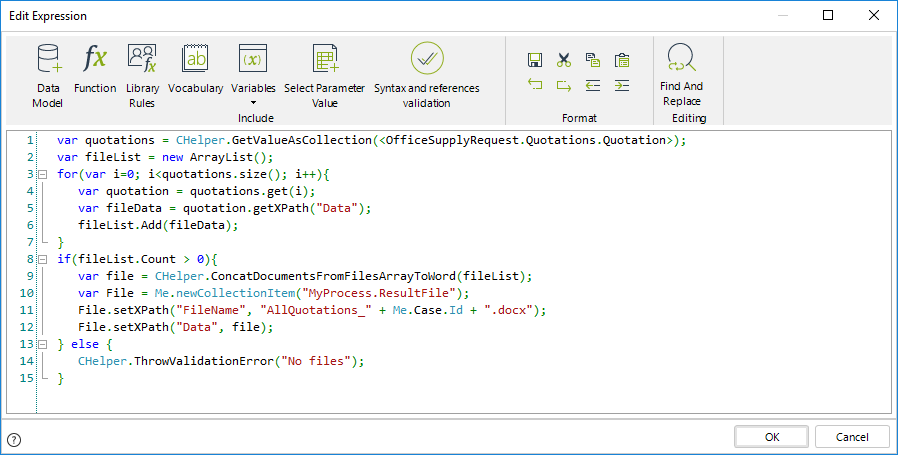Click "ThrowValidationError" on line 14
The width and height of the screenshot is (898, 455).
204,361
